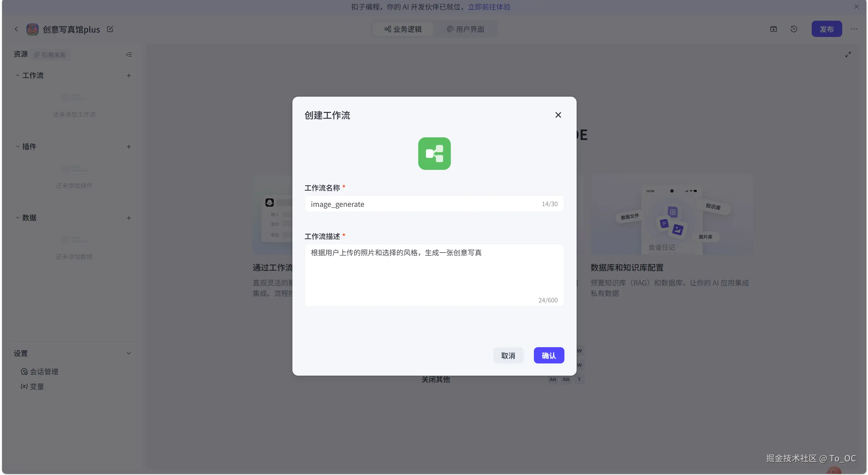Image resolution: width=868 pixels, height=475 pixels.
Task: Go back using the left arrow
Action: click(x=16, y=29)
